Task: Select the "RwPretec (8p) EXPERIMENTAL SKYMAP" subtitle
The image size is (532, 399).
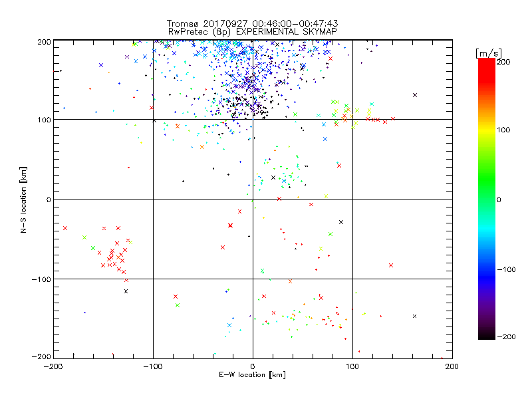Action: 253,32
